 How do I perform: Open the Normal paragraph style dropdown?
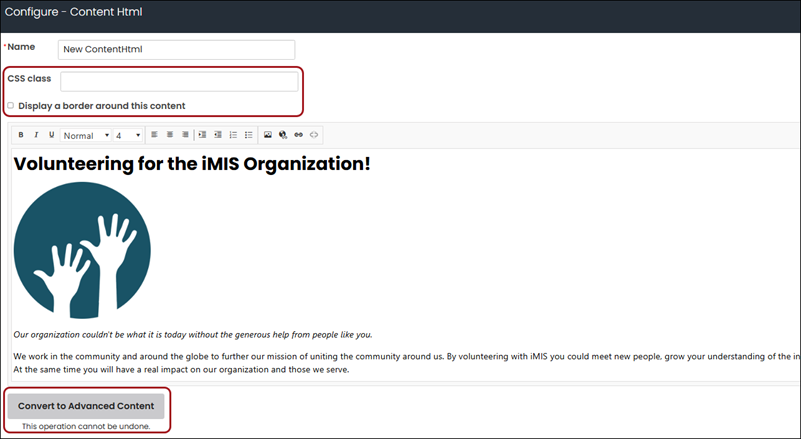[x=85, y=135]
